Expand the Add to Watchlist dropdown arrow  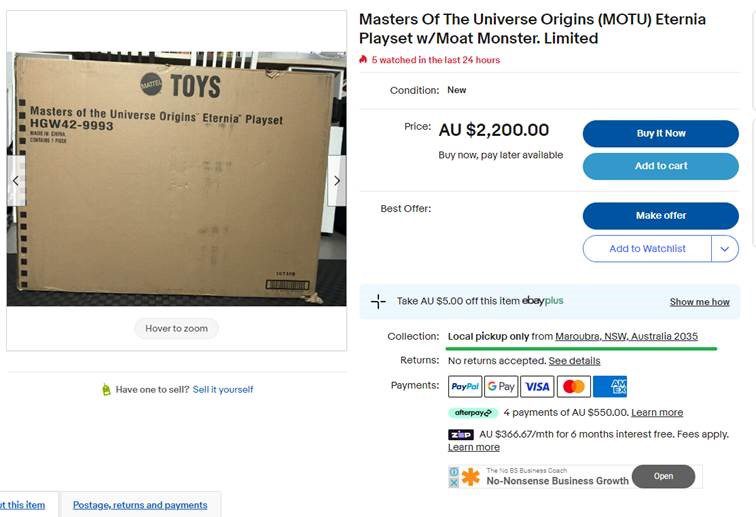pyautogui.click(x=725, y=249)
